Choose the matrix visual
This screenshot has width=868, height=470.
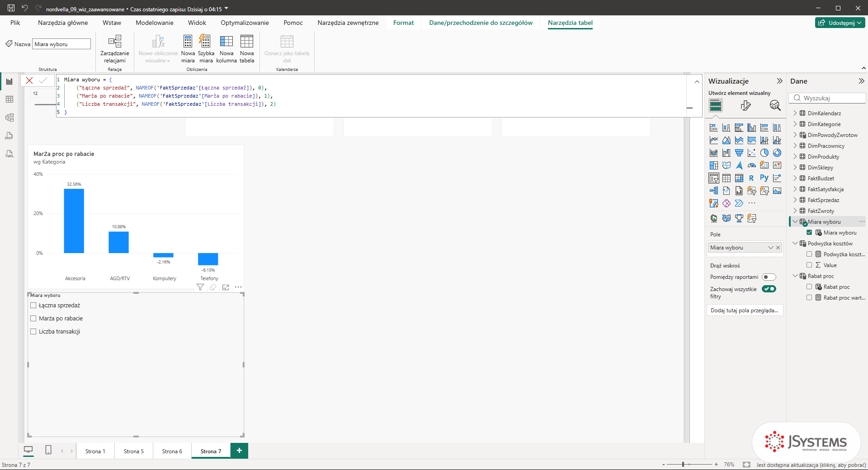739,178
